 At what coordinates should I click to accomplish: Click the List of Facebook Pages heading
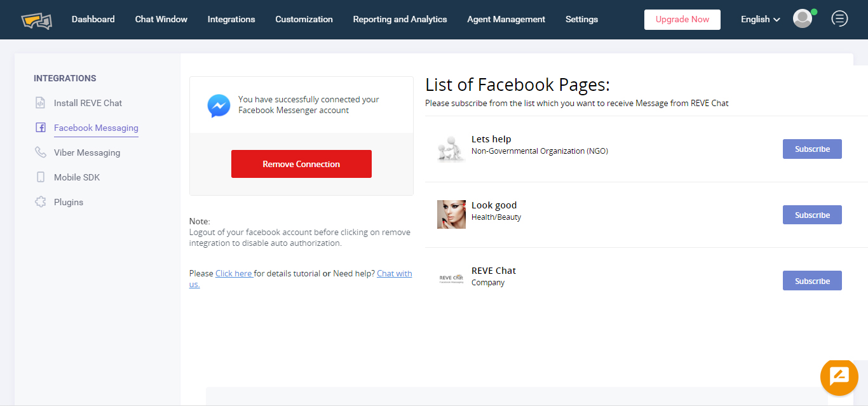pos(517,85)
